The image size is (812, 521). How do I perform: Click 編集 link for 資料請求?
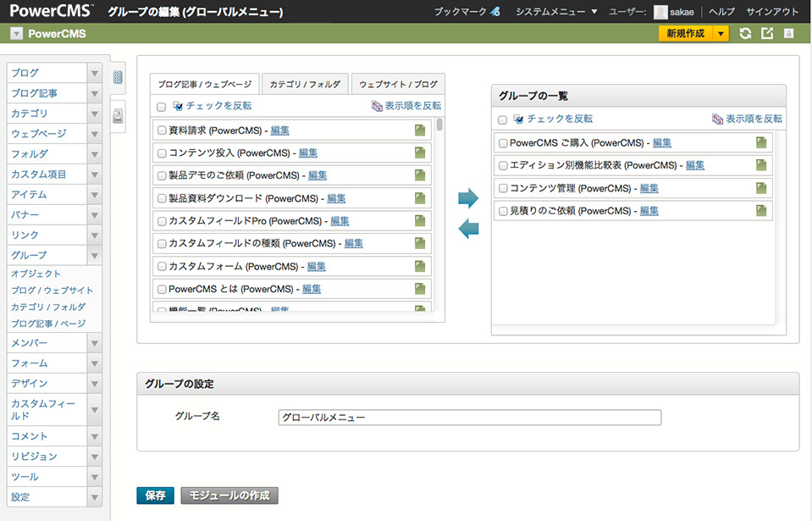pyautogui.click(x=279, y=130)
